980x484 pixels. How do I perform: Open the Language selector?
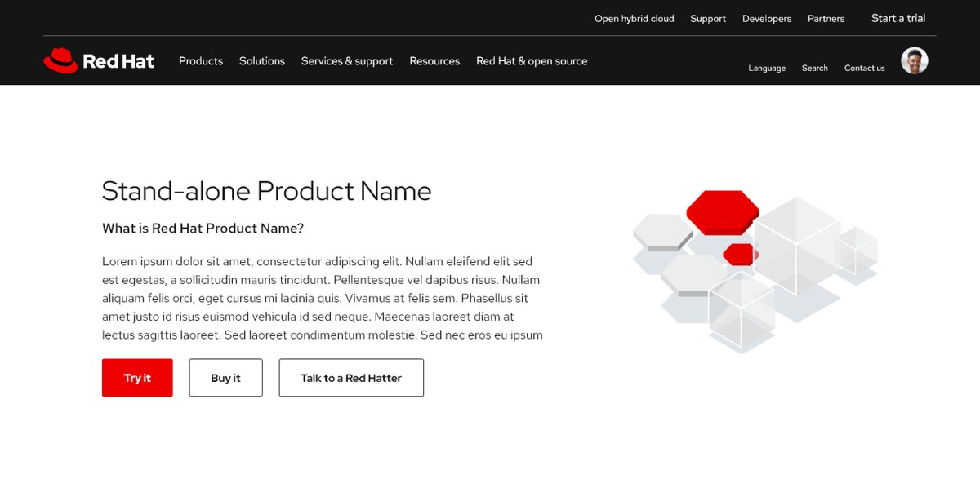tap(766, 68)
